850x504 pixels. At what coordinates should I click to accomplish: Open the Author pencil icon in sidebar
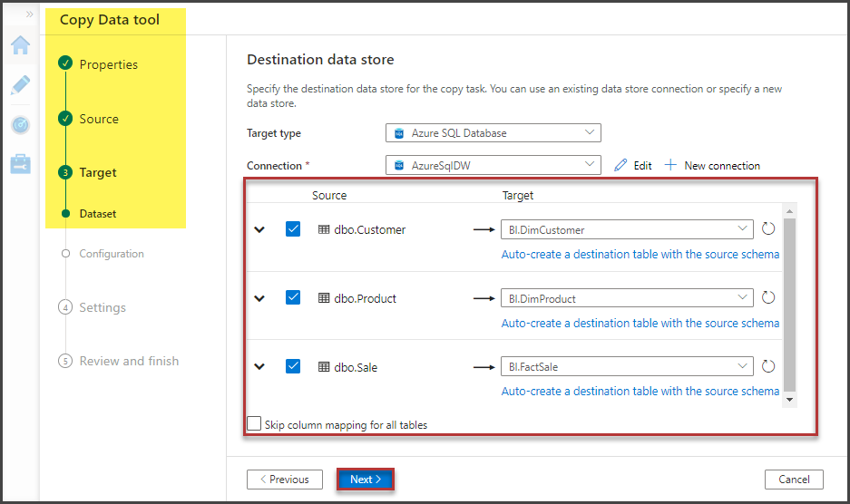click(x=21, y=85)
